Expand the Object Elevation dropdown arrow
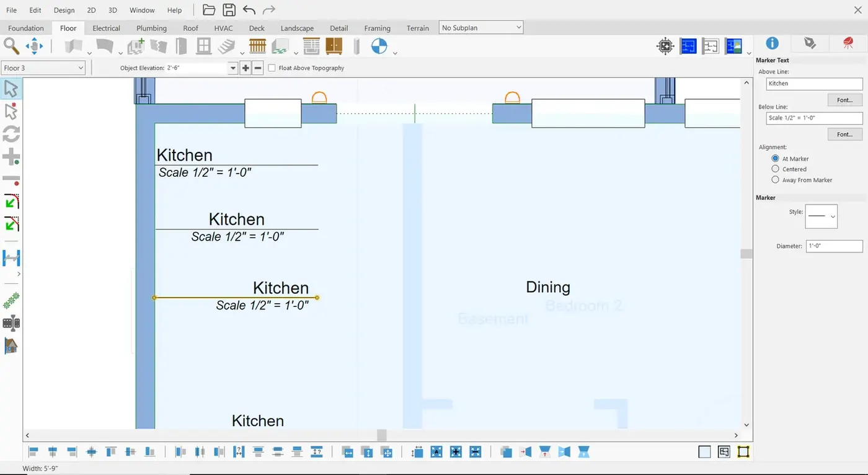 coord(233,68)
